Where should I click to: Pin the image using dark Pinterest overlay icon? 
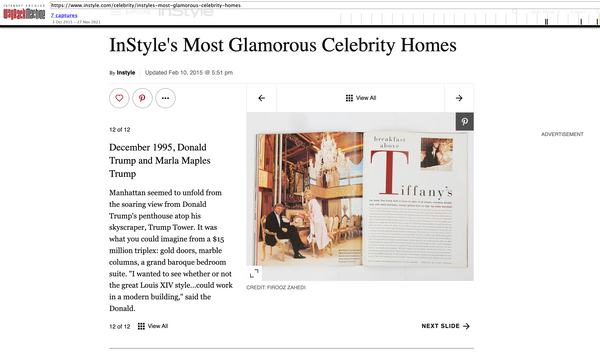tap(465, 122)
